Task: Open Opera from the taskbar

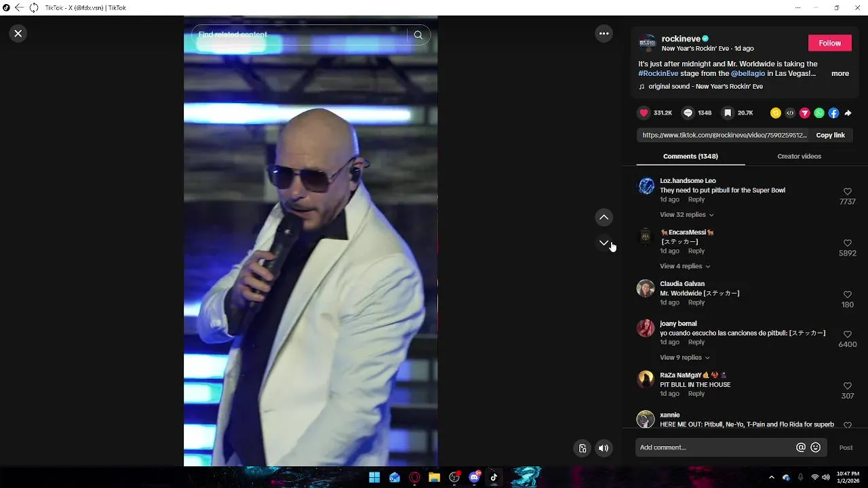Action: (x=414, y=477)
